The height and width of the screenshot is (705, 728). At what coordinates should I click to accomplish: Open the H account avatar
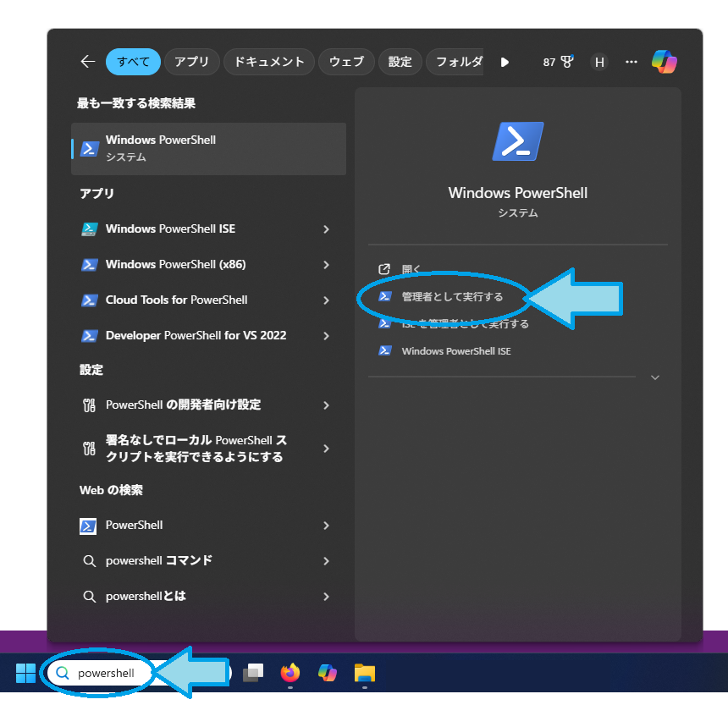[x=599, y=62]
